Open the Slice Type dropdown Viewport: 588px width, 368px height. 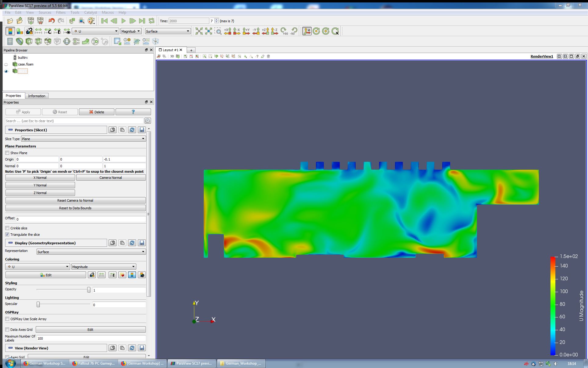pyautogui.click(x=83, y=139)
